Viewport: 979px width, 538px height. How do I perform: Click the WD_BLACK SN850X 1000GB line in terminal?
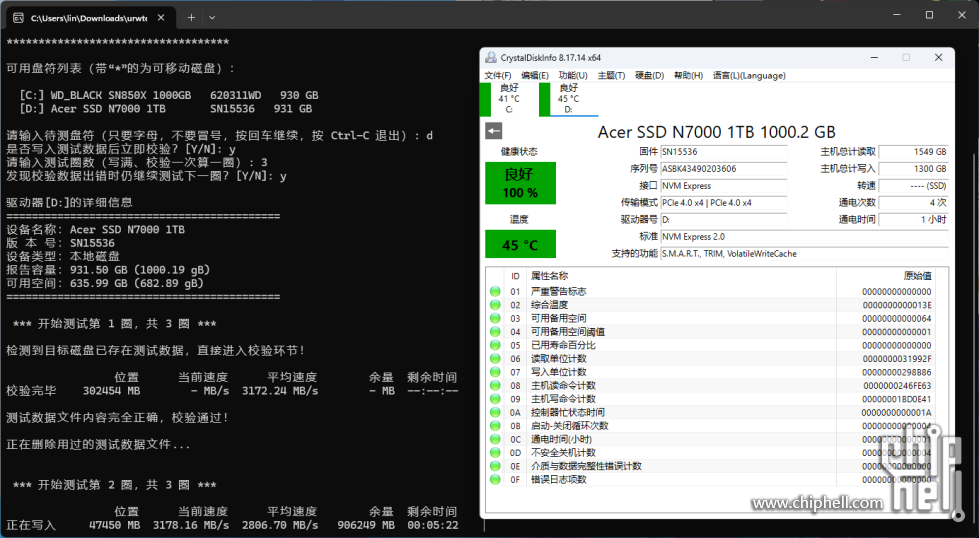click(x=169, y=95)
